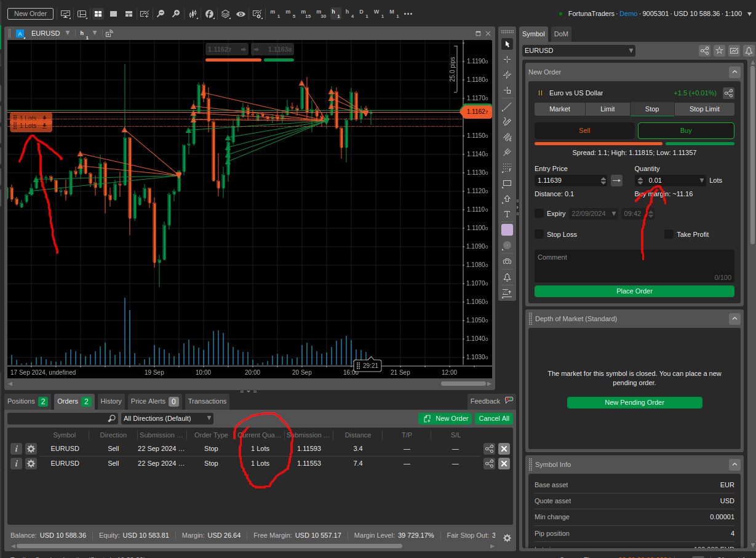The width and height of the screenshot is (756, 558).
Task: Tick the Stop Loss checkbox
Action: (539, 234)
